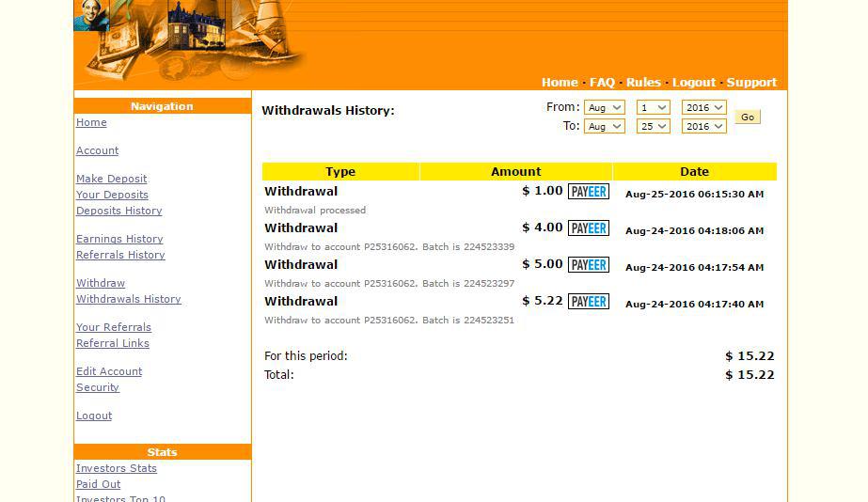Viewport: 868px width, 502px height.
Task: Click the Payeer logo beside the $5.00 withdrawal
Action: tap(588, 265)
